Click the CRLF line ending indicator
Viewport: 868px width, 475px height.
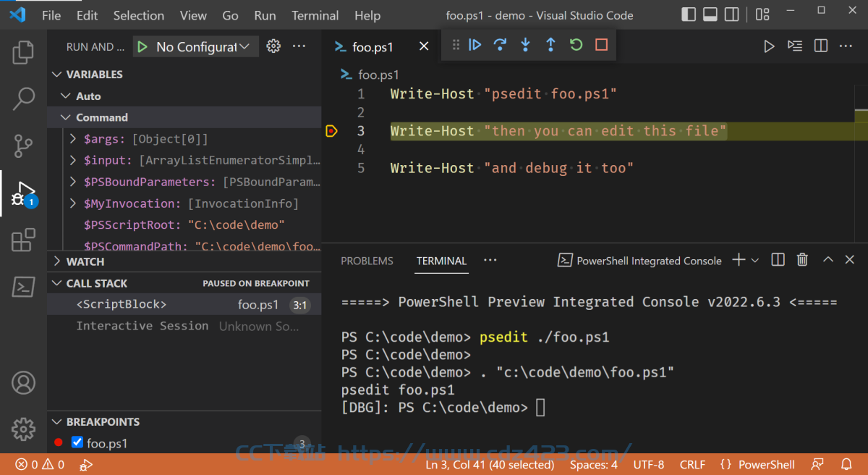[692, 465]
